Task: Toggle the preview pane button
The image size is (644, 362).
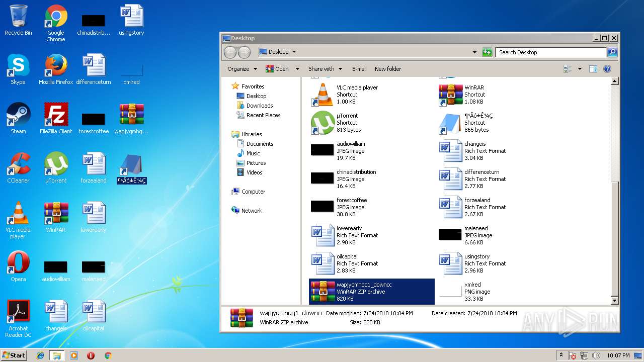Action: pyautogui.click(x=593, y=69)
